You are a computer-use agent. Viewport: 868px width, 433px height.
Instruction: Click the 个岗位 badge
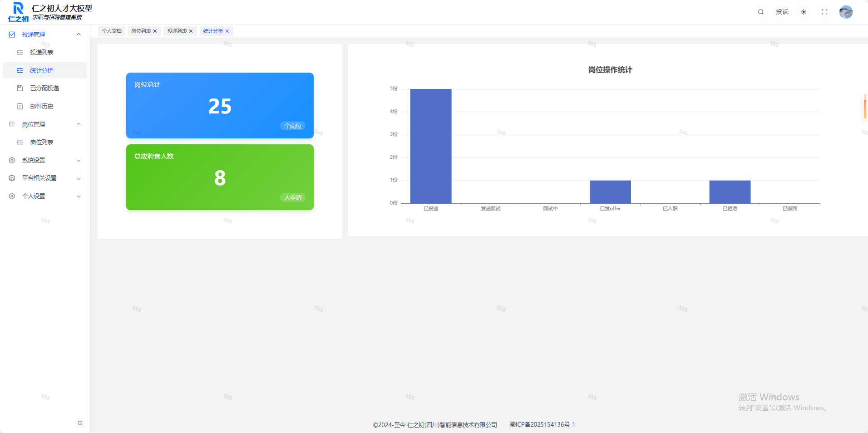point(293,126)
